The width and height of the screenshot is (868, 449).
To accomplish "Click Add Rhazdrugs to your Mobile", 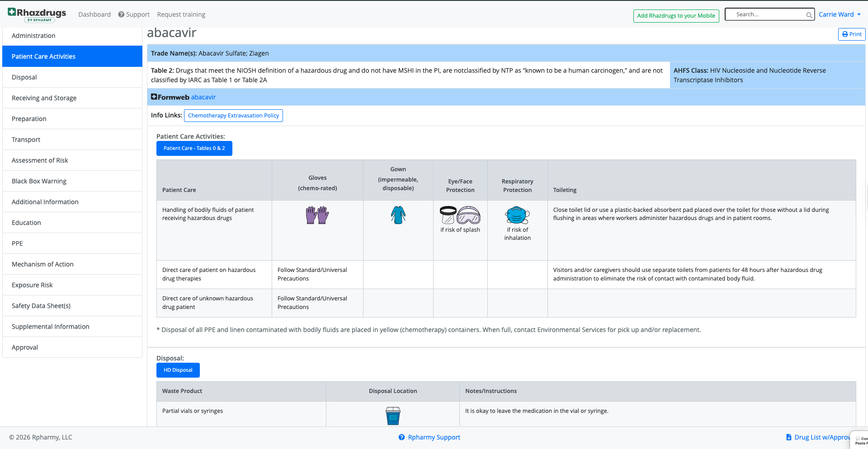I will (x=676, y=16).
